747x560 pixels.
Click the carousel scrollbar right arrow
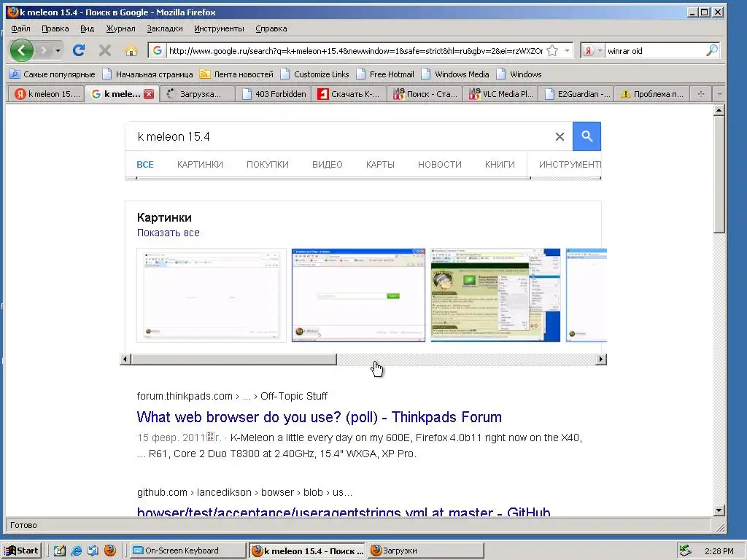[601, 359]
